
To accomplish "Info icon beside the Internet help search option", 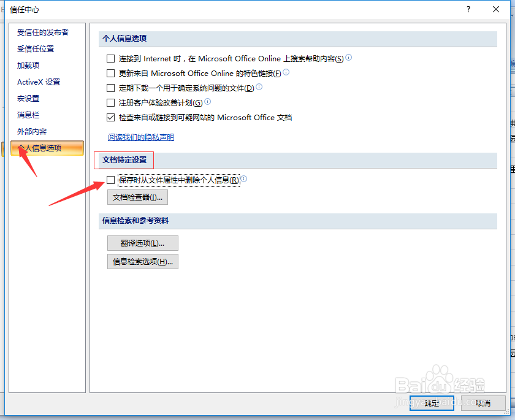I will (x=349, y=58).
